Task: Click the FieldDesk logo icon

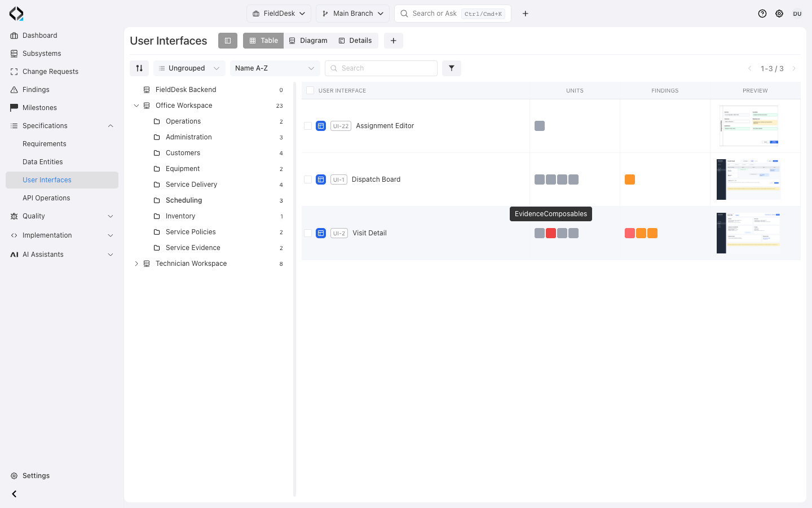Action: pos(16,14)
